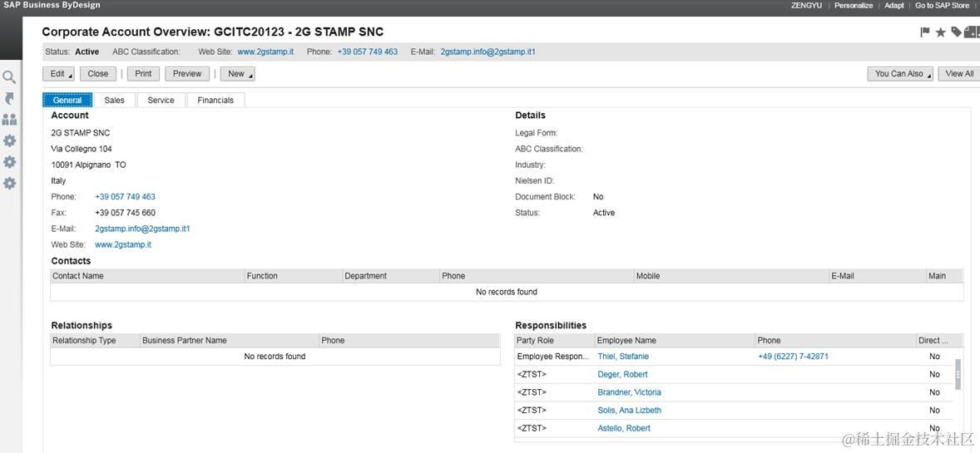The image size is (980, 453).
Task: Open Web Site link in Account section
Action: click(123, 245)
